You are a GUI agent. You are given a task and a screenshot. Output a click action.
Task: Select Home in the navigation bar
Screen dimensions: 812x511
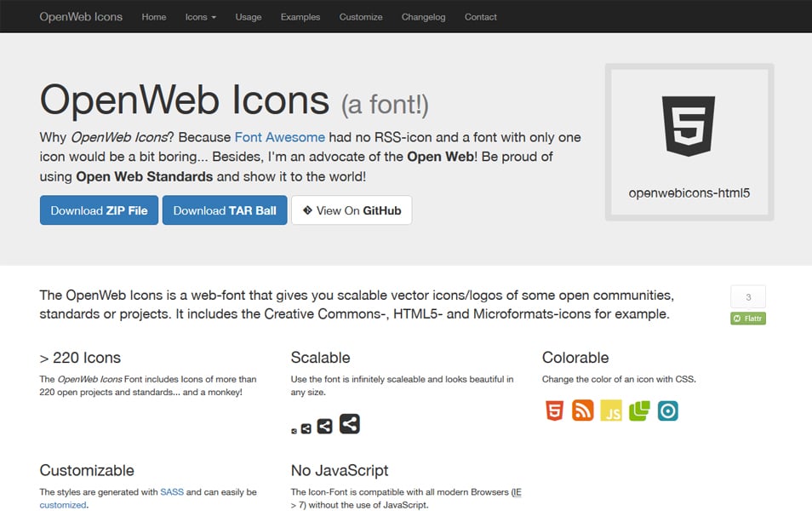click(153, 16)
